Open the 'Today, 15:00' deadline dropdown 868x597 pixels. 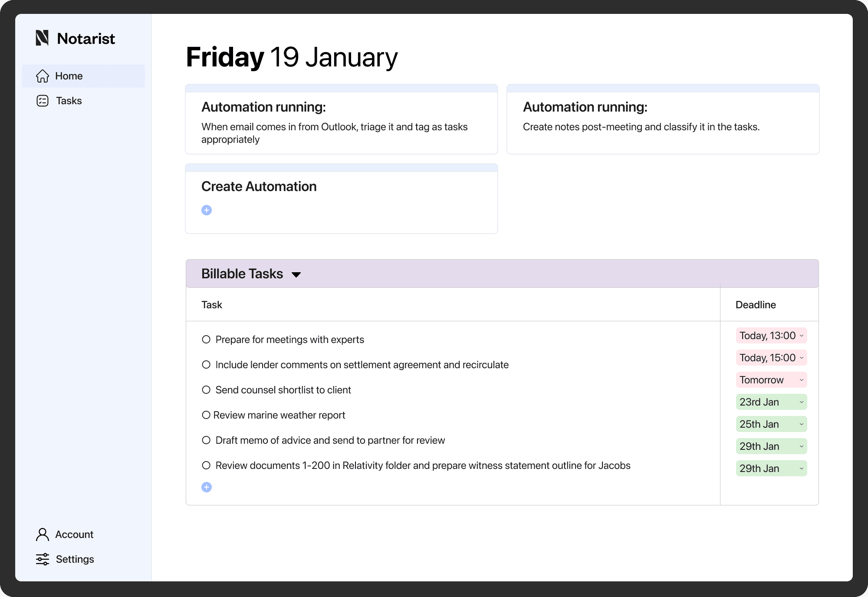tap(771, 358)
